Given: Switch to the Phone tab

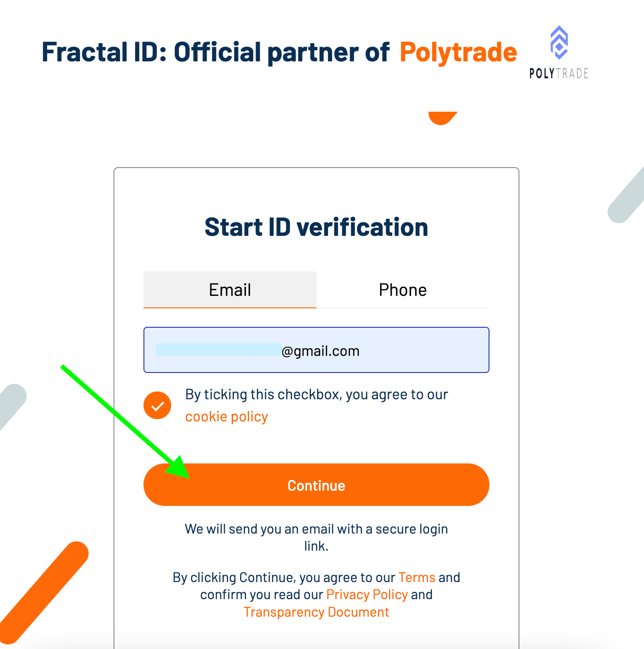Looking at the screenshot, I should point(403,290).
